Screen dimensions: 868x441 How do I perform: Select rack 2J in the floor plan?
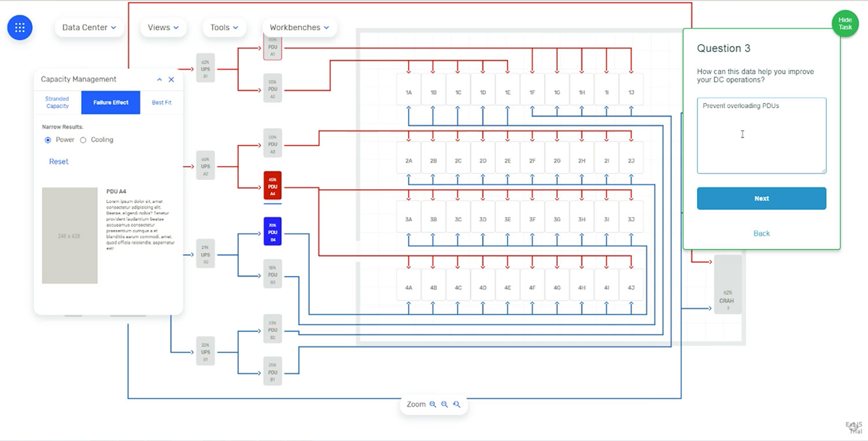631,158
